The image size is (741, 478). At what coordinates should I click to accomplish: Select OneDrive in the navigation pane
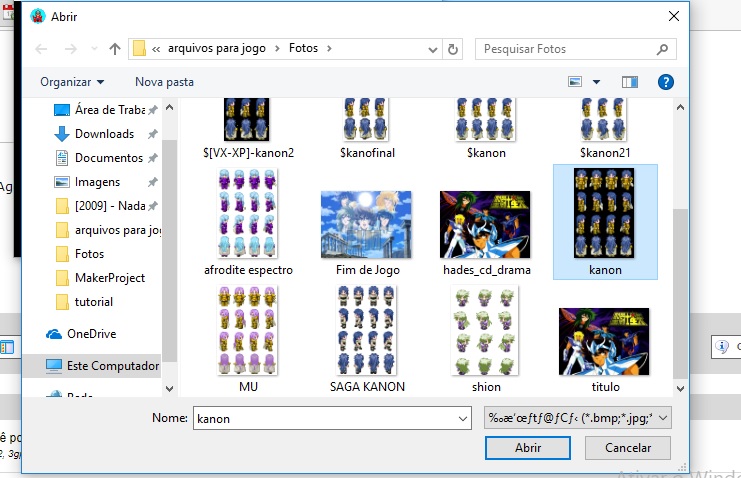coord(81,334)
